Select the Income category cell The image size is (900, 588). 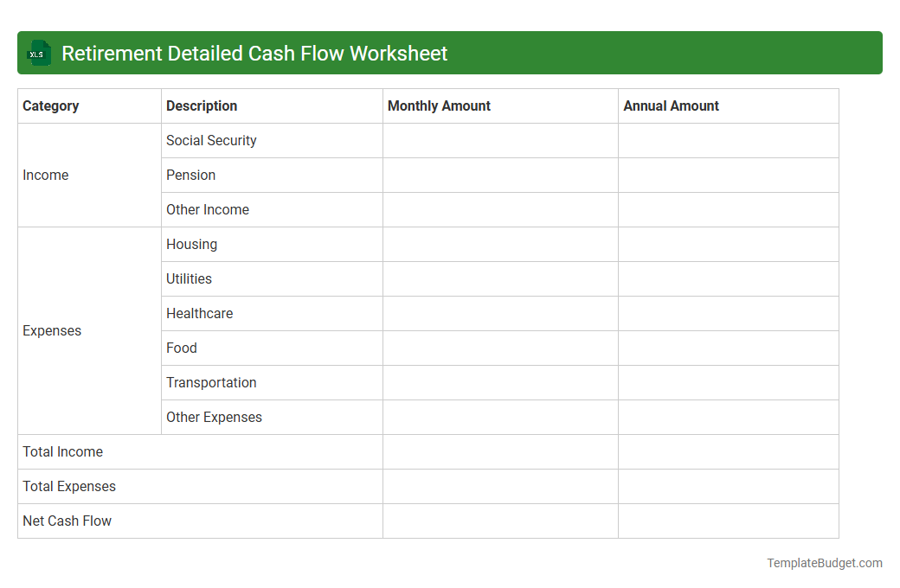tap(46, 175)
